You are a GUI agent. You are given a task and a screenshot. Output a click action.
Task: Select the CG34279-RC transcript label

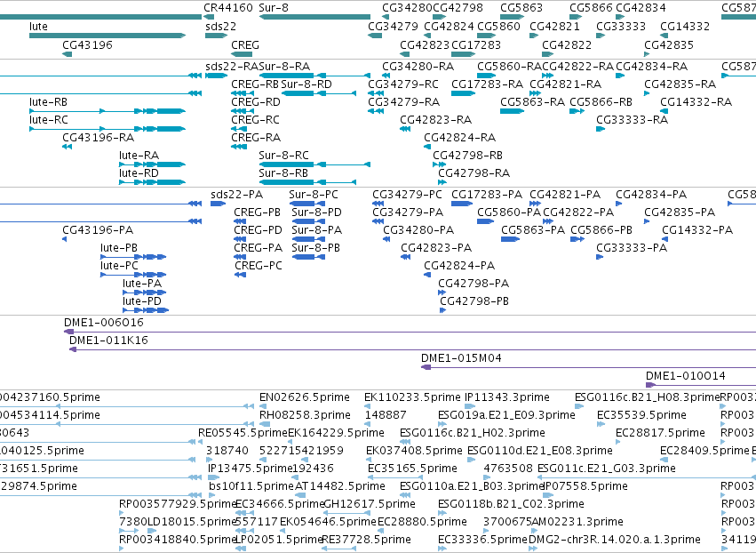pyautogui.click(x=403, y=84)
